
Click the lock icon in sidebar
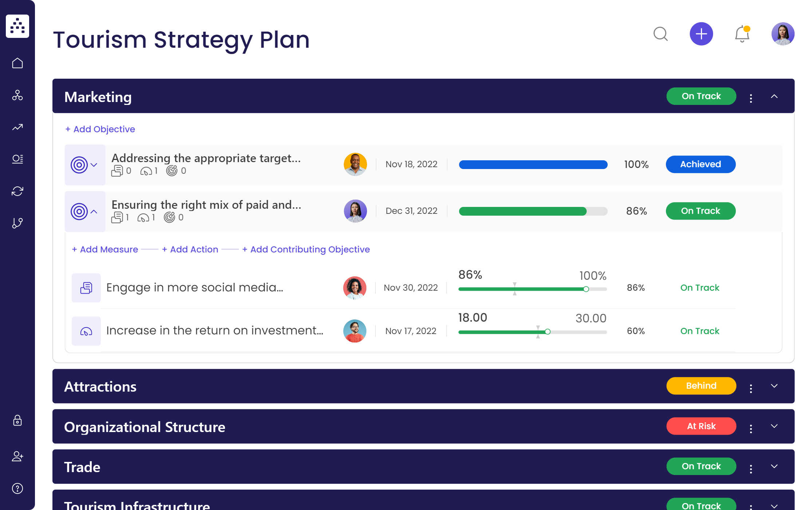(x=17, y=421)
